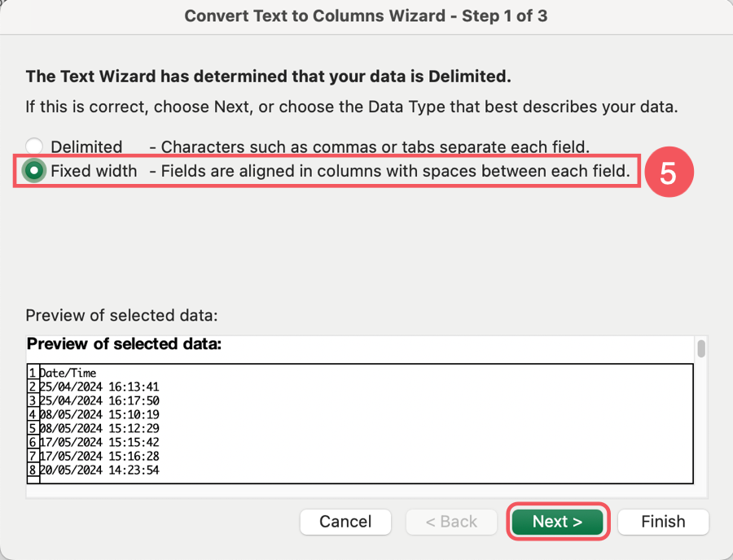Click the greyed-out Back button

pyautogui.click(x=451, y=522)
